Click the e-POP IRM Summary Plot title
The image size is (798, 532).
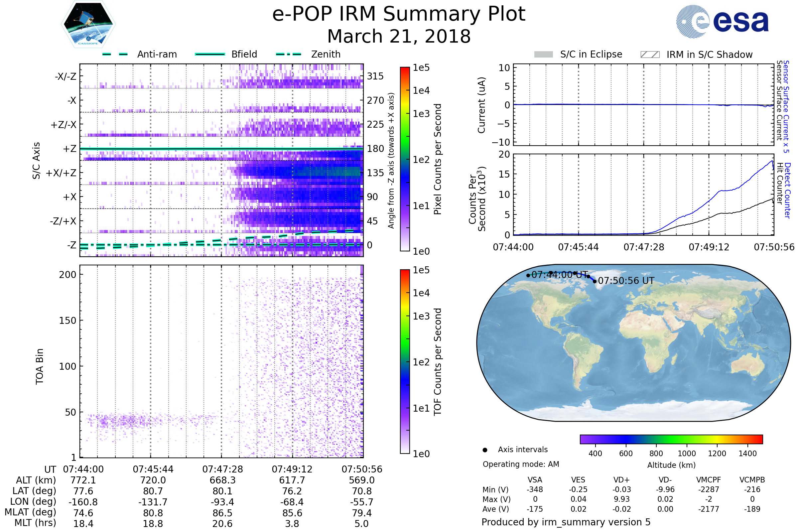[399, 14]
